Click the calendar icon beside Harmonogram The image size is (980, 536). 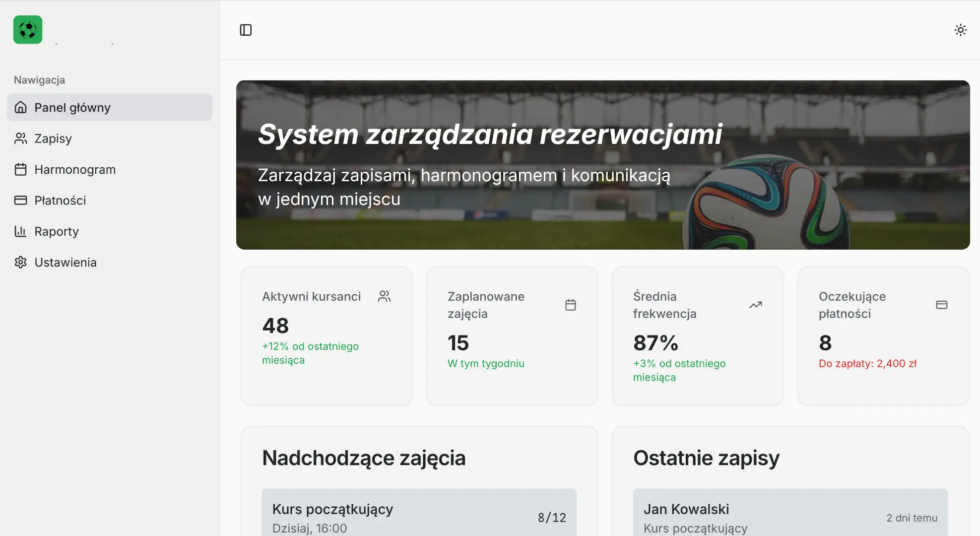point(20,169)
